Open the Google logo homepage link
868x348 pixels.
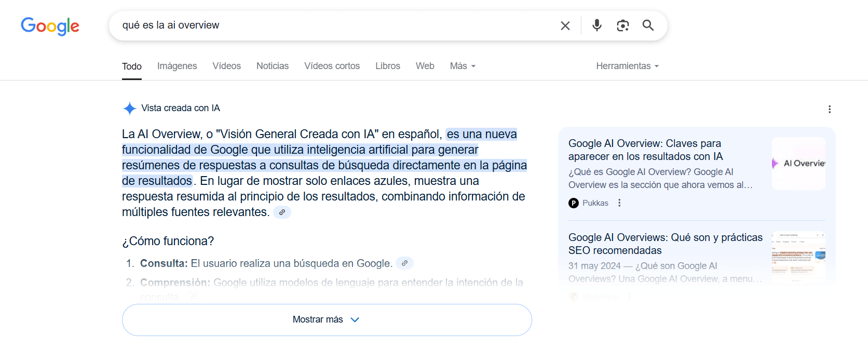tap(50, 26)
